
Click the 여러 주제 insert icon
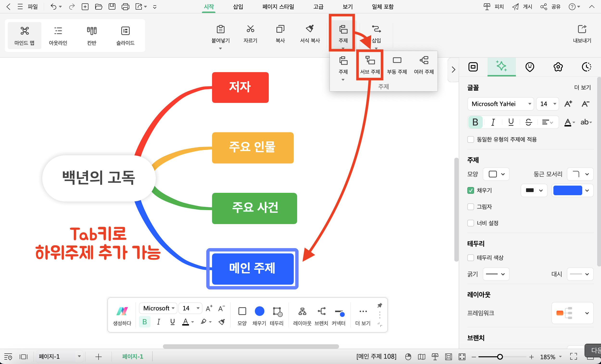click(423, 64)
